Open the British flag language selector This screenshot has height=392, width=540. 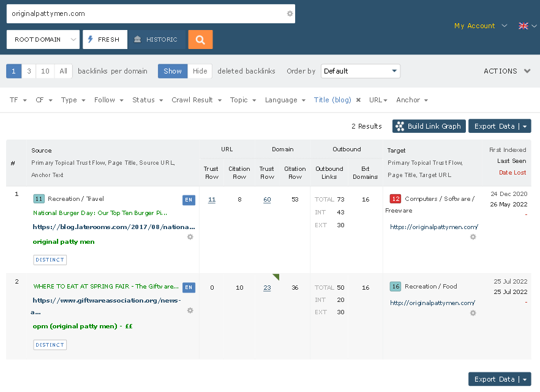pyautogui.click(x=523, y=26)
